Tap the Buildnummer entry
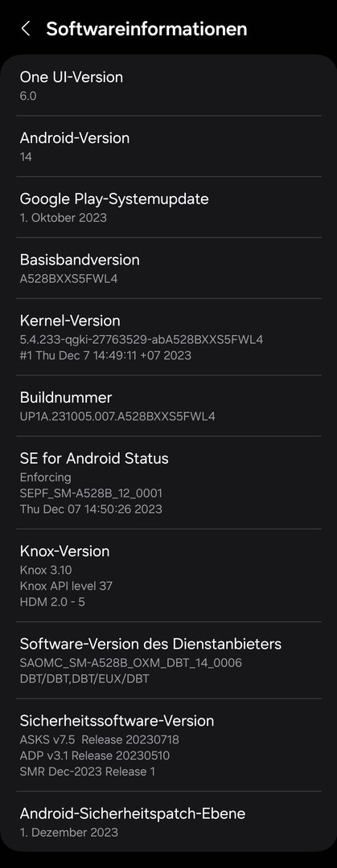The width and height of the screenshot is (337, 868). (x=169, y=405)
